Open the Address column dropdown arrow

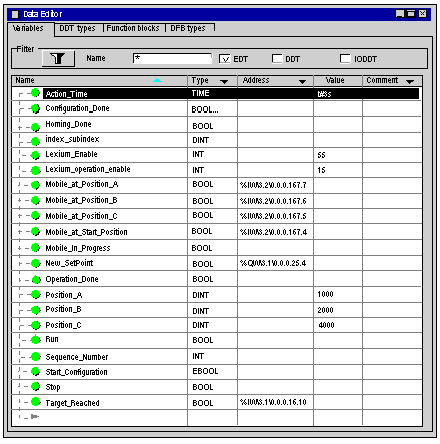(302, 82)
